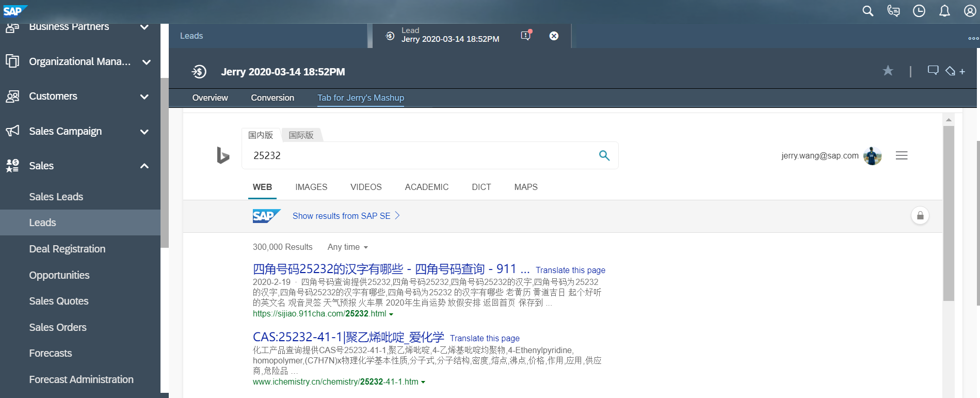This screenshot has width=980, height=398.
Task: Open the global search magnifier icon
Action: [x=868, y=11]
